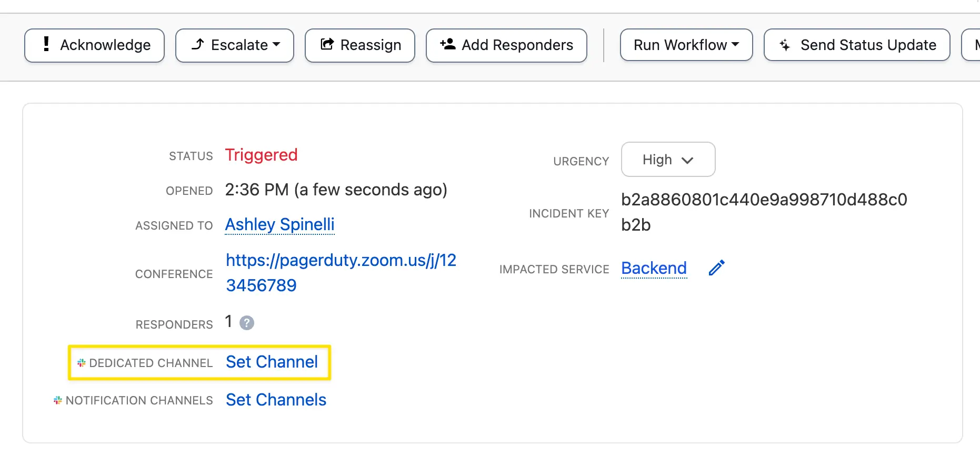Click the CONFERENCE label
The image size is (980, 455).
(x=174, y=274)
